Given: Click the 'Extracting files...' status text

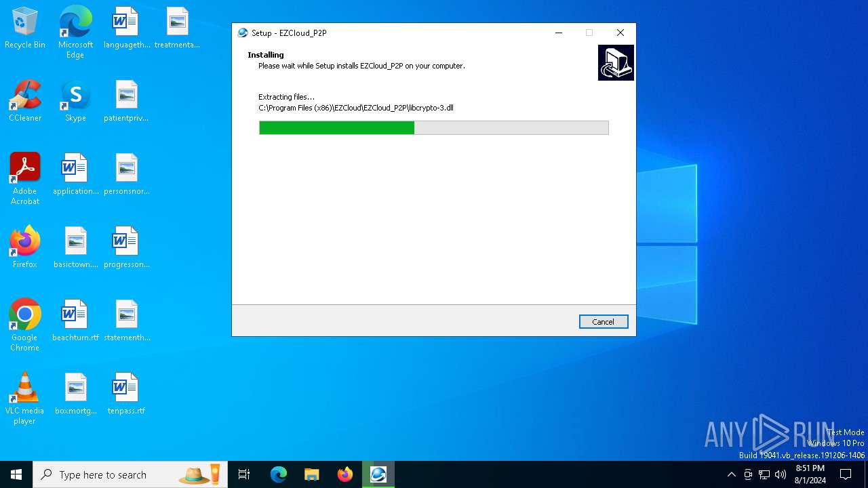Looking at the screenshot, I should pos(286,97).
